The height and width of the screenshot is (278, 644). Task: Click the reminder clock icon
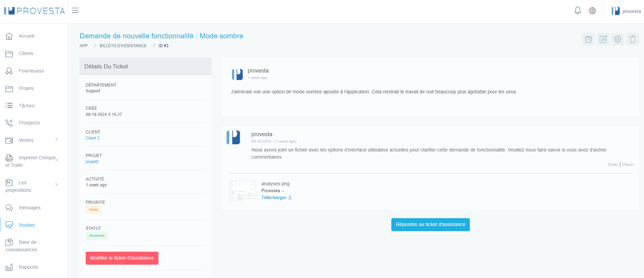click(588, 39)
